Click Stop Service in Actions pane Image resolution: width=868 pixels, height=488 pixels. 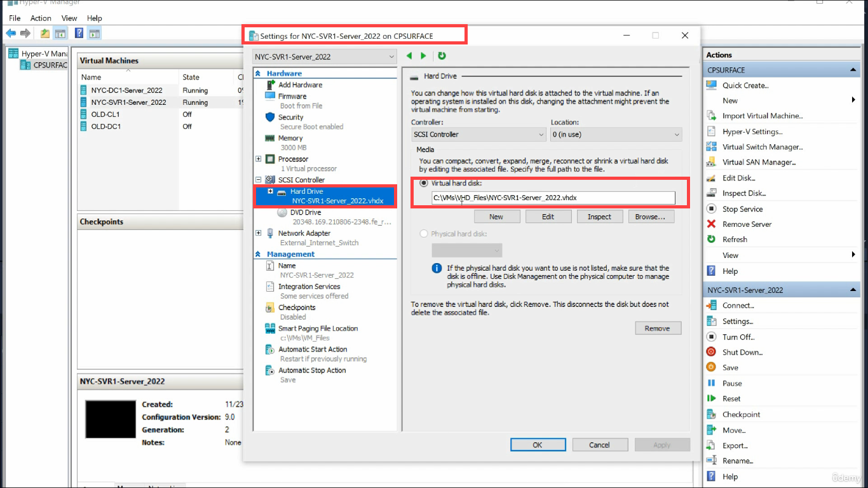pyautogui.click(x=742, y=209)
